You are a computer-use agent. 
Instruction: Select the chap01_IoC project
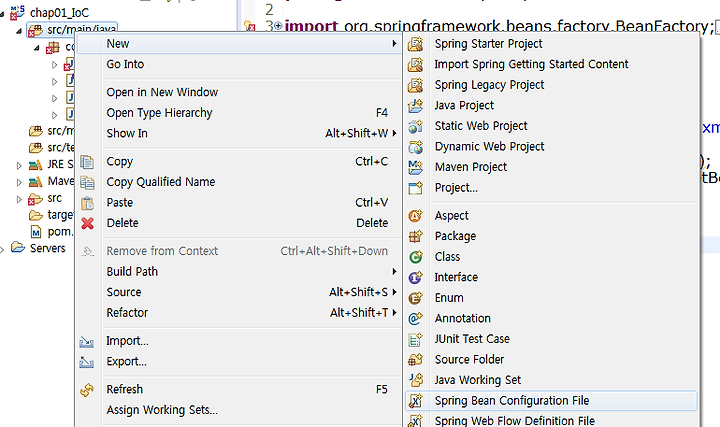[59, 13]
